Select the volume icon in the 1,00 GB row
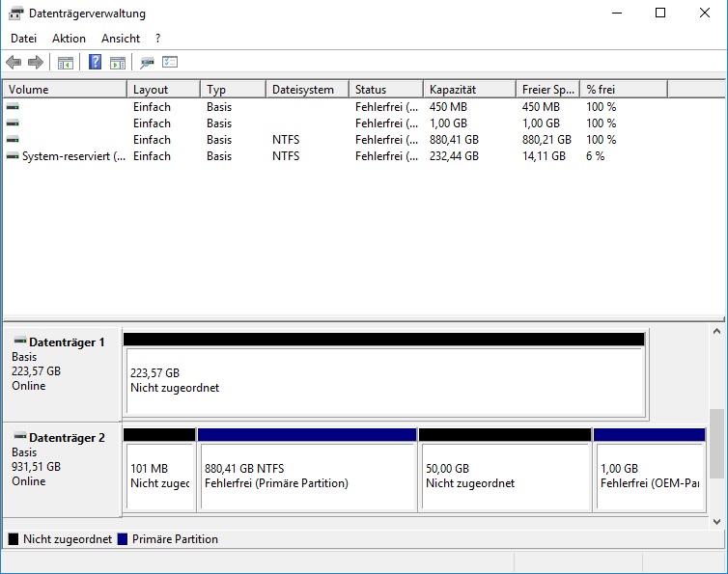728x574 pixels. (x=13, y=123)
